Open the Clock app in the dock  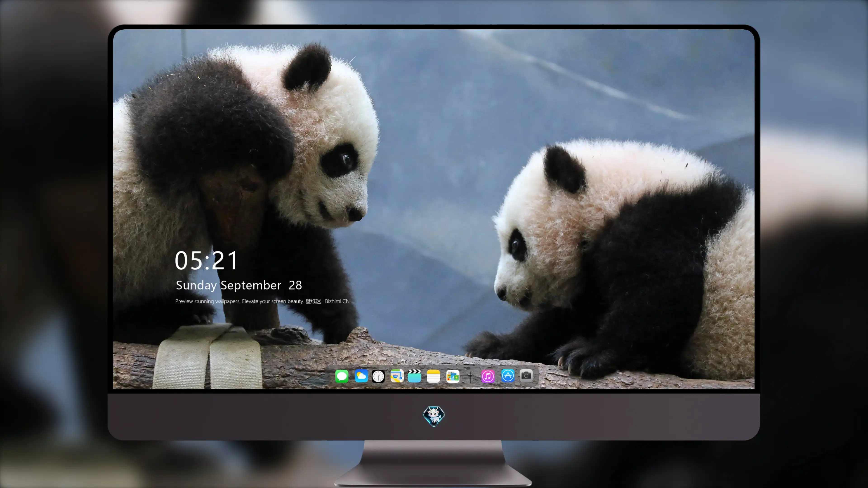[378, 376]
